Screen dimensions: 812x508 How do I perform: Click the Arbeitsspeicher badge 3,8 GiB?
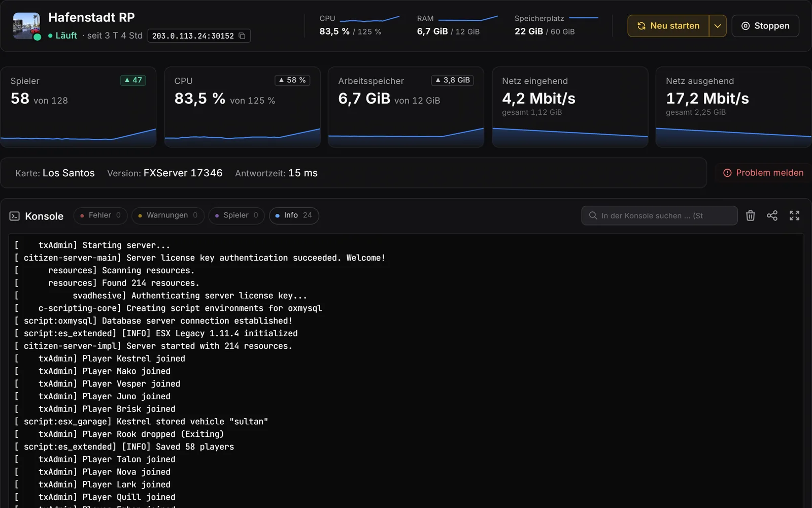click(452, 80)
